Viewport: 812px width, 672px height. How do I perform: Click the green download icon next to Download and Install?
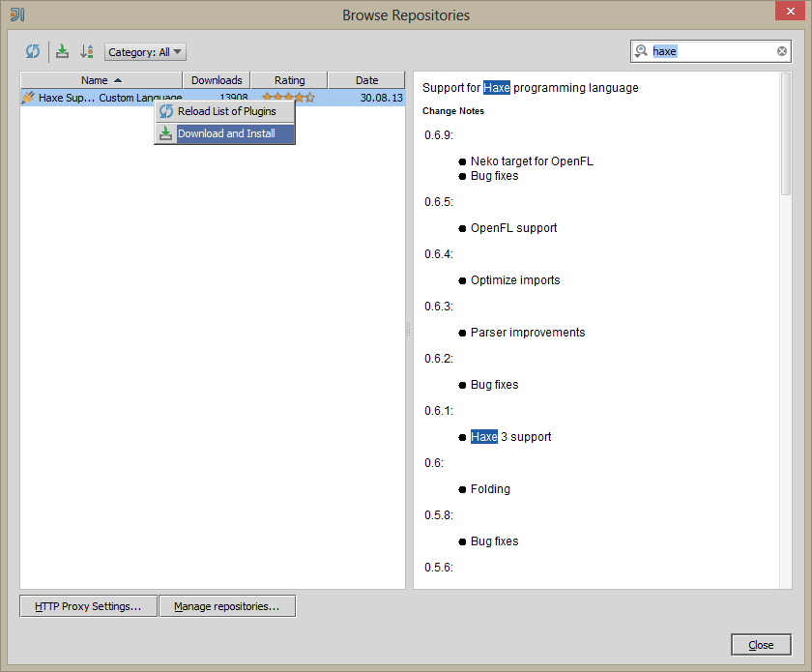click(163, 133)
